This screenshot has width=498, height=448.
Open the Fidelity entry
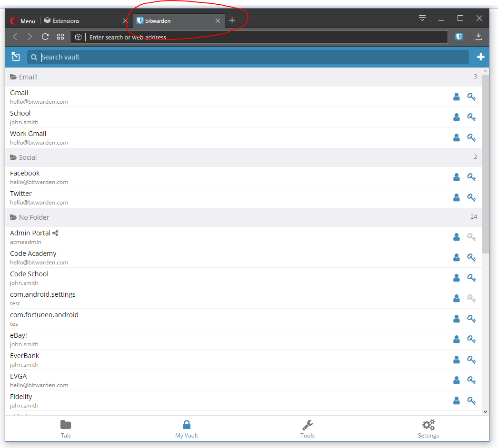pos(229,401)
